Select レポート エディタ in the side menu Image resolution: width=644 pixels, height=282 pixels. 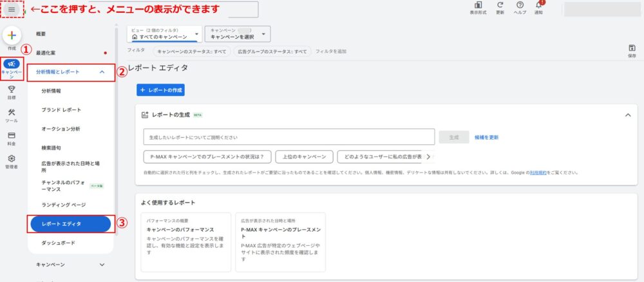(70, 223)
